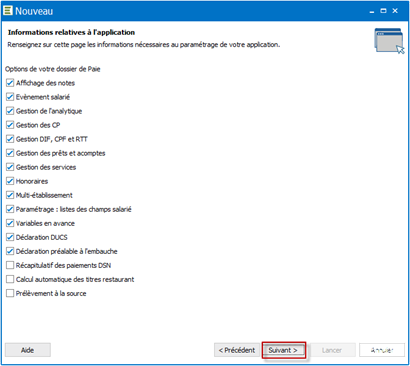Viewport: 410px width, 366px height.
Task: Click the 'Renseignez sur cette page' description text
Action: coord(144,45)
